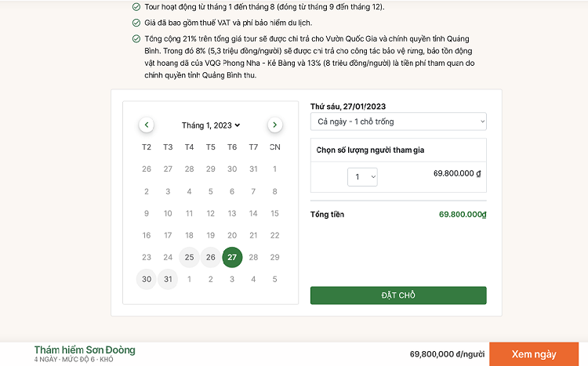
Task: Choose date 30 in the calendar
Action: [147, 279]
